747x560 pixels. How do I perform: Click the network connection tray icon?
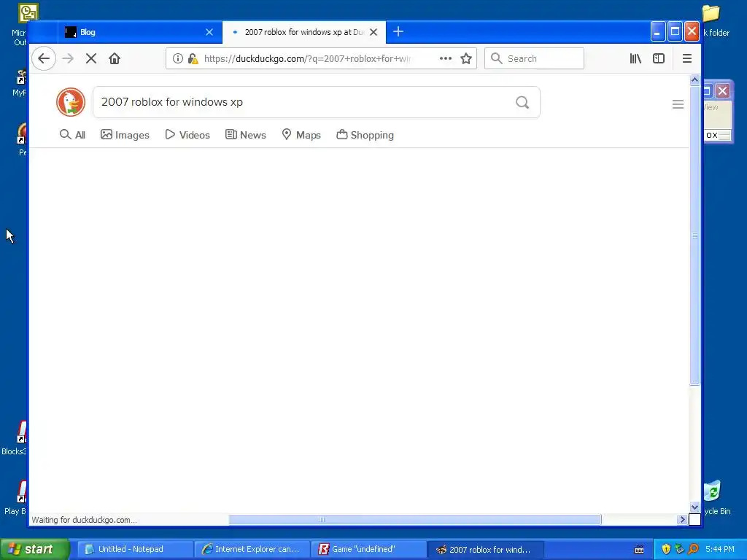tap(679, 549)
